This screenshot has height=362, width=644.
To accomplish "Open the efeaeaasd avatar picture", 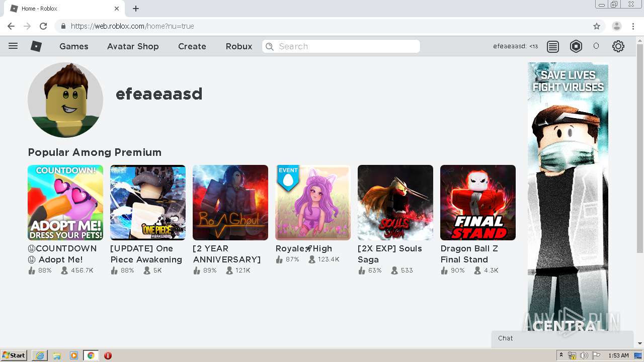I will [x=65, y=100].
